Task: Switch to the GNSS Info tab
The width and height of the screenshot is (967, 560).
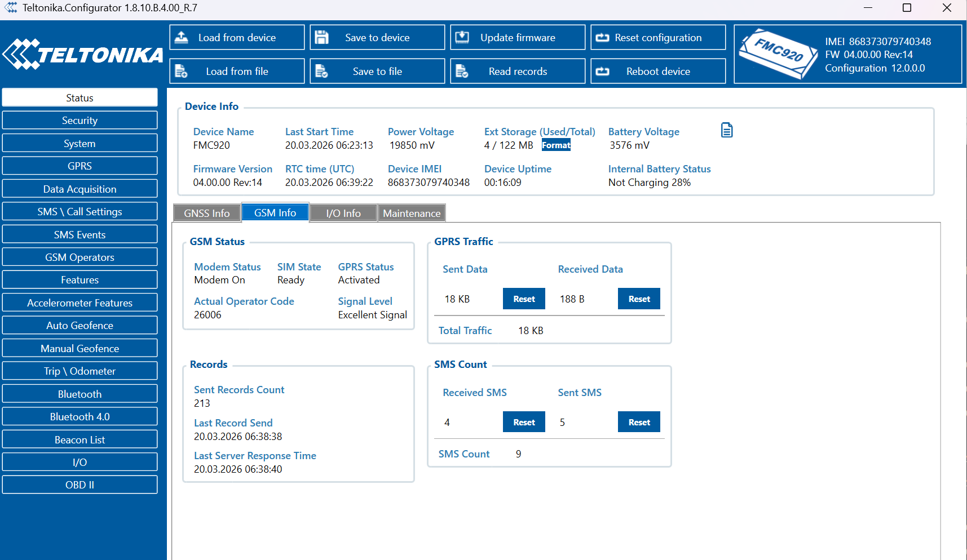Action: point(206,214)
